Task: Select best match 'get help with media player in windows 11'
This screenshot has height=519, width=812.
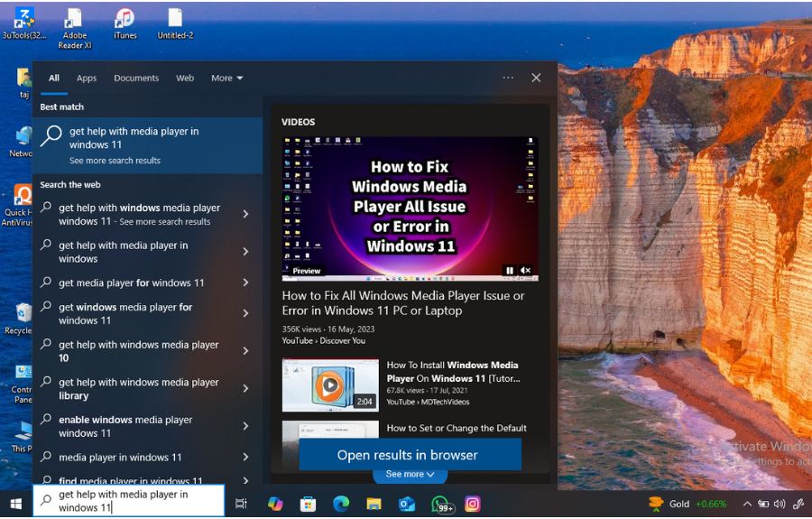Action: (x=147, y=145)
